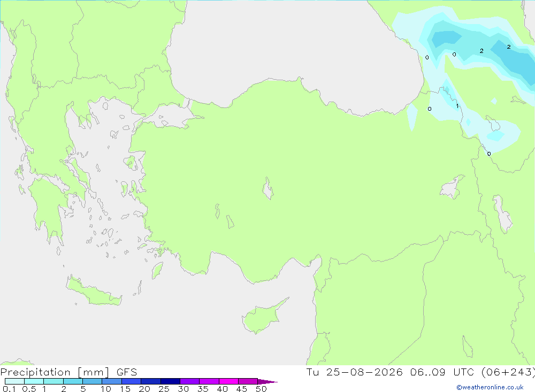The height and width of the screenshot is (392, 535).
Task: Click the "0.5" legend scale label
Action: (29, 389)
